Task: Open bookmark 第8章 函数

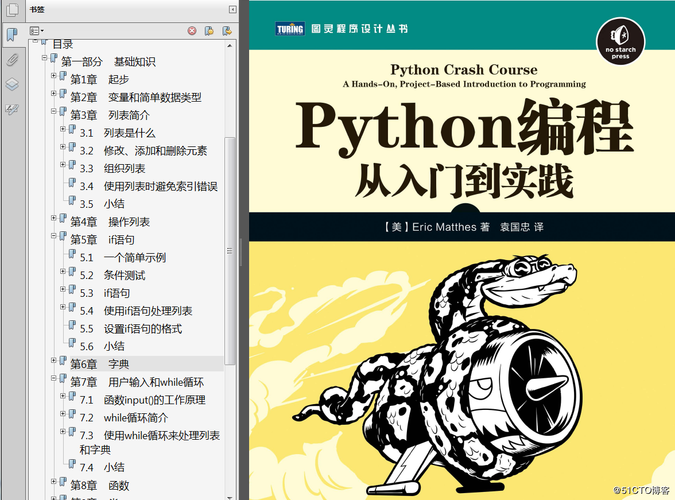Action: tap(100, 486)
